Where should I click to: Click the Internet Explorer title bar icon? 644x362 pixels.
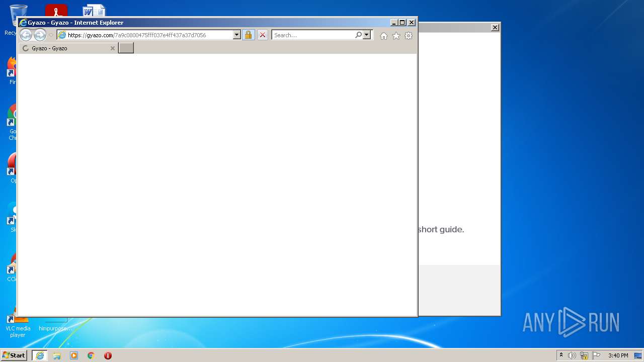pos(23,23)
